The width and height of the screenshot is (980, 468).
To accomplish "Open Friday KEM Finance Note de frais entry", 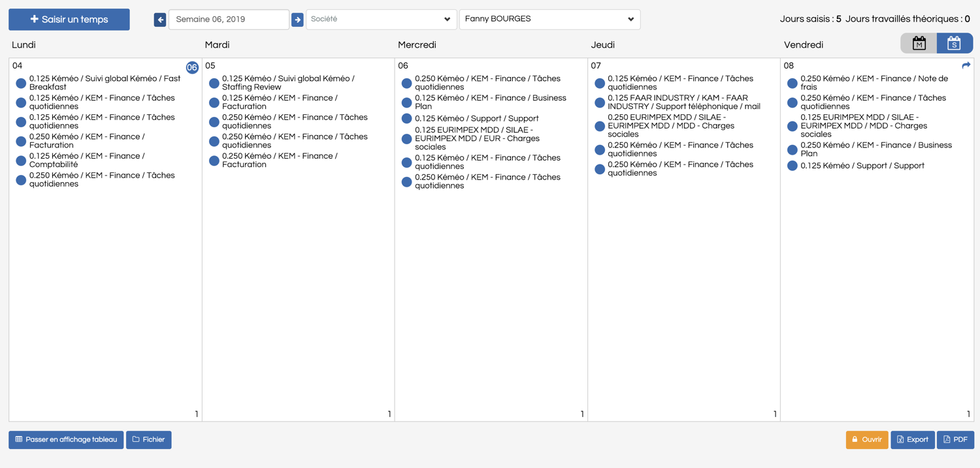I will [874, 83].
